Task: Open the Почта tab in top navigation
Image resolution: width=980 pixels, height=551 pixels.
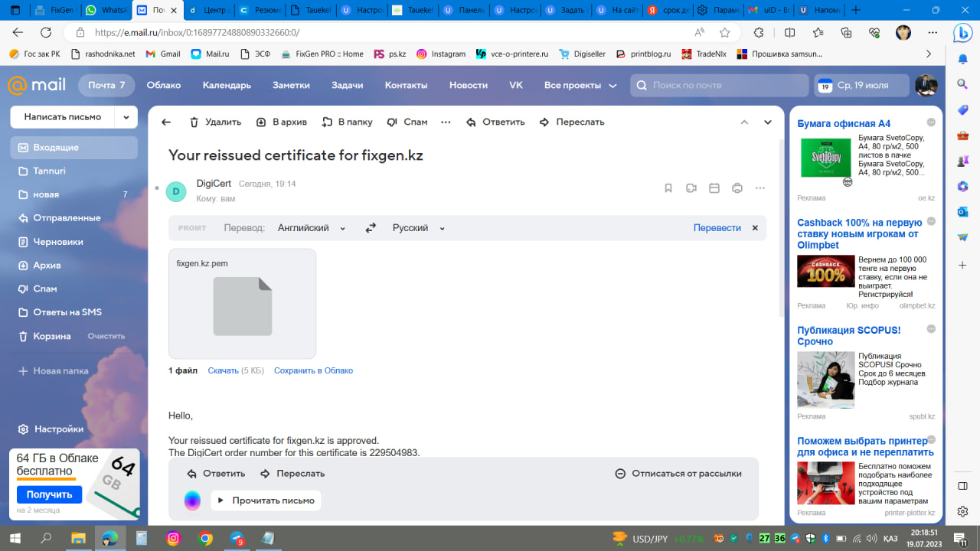Action: tap(106, 85)
